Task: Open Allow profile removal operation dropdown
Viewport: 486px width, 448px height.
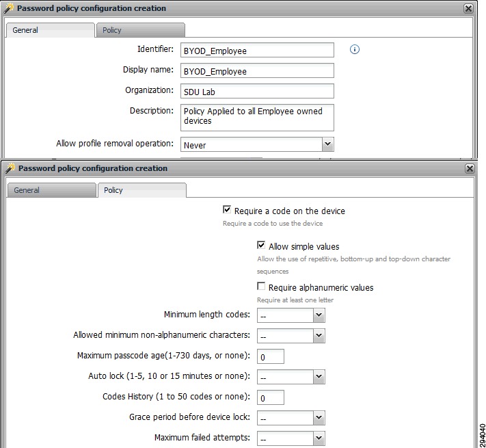Action: (x=327, y=144)
